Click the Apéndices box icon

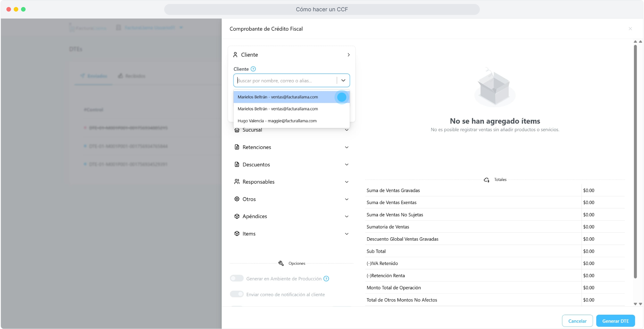click(237, 216)
